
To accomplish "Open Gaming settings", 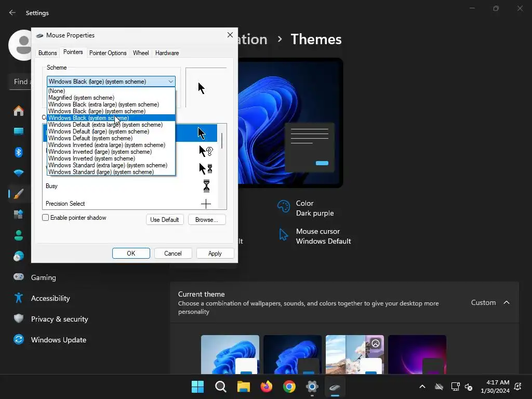I will (44, 277).
